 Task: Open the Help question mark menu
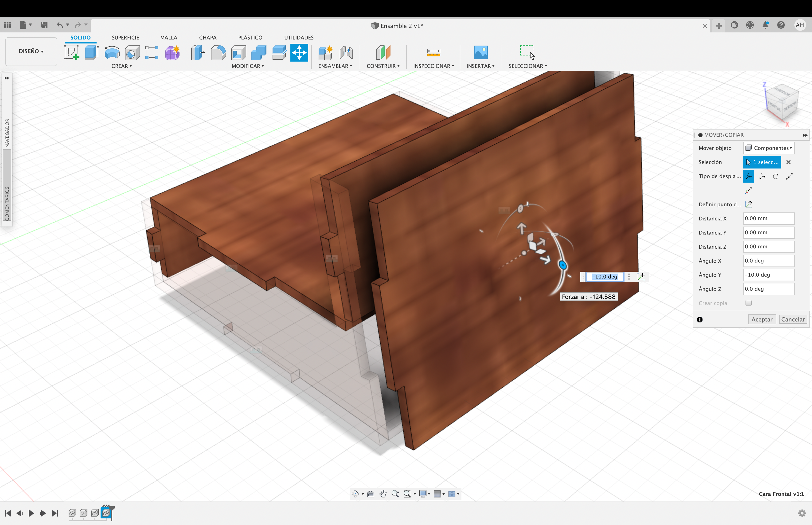point(781,25)
